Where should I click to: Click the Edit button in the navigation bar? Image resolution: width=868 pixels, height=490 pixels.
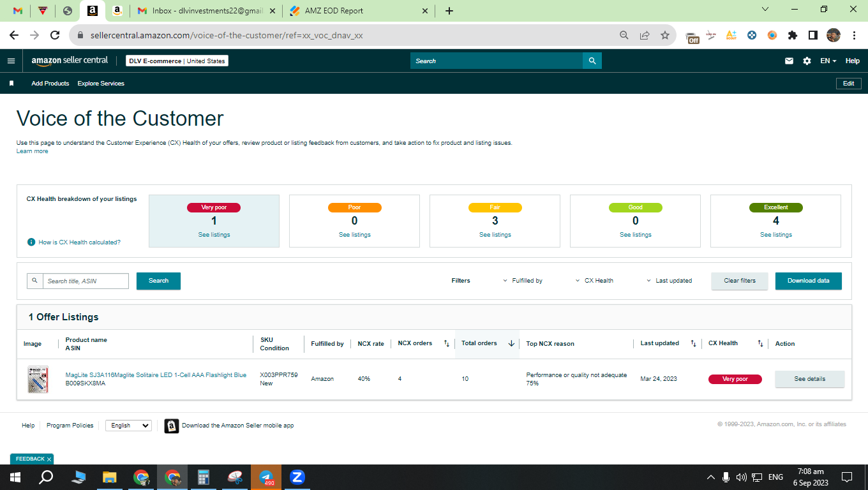click(x=848, y=84)
